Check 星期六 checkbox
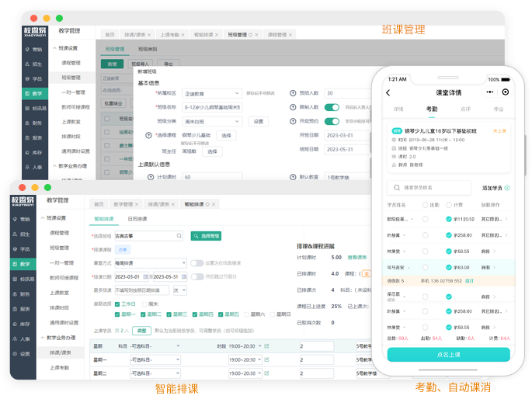Image resolution: width=532 pixels, height=399 pixels. coord(247,314)
